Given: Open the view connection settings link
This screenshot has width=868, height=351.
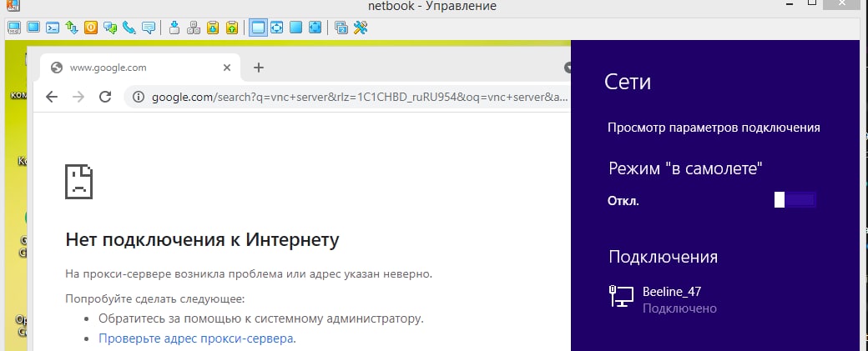Looking at the screenshot, I should (x=714, y=128).
